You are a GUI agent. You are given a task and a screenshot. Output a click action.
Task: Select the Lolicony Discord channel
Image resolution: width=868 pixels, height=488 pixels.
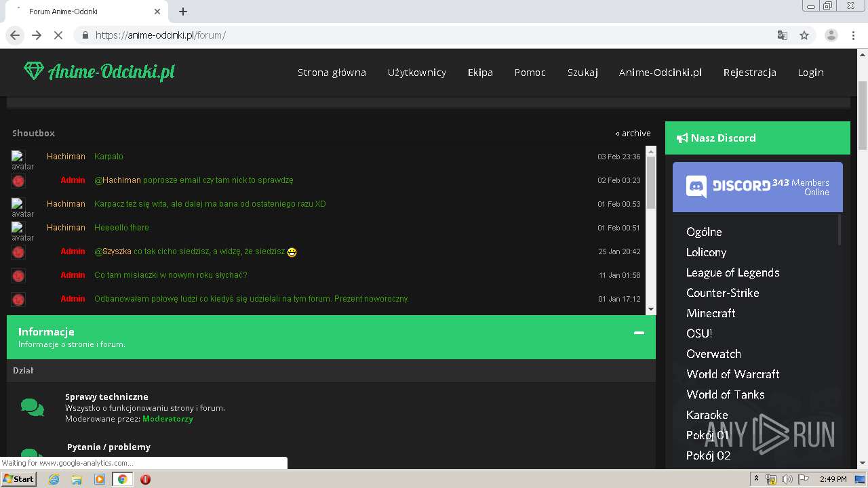click(706, 252)
